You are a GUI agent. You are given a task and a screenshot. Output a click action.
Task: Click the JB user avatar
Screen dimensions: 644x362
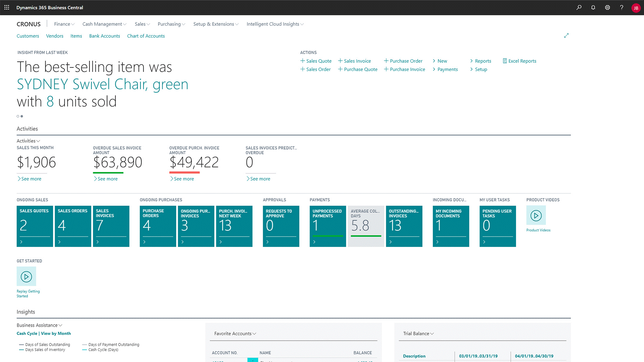pyautogui.click(x=636, y=8)
